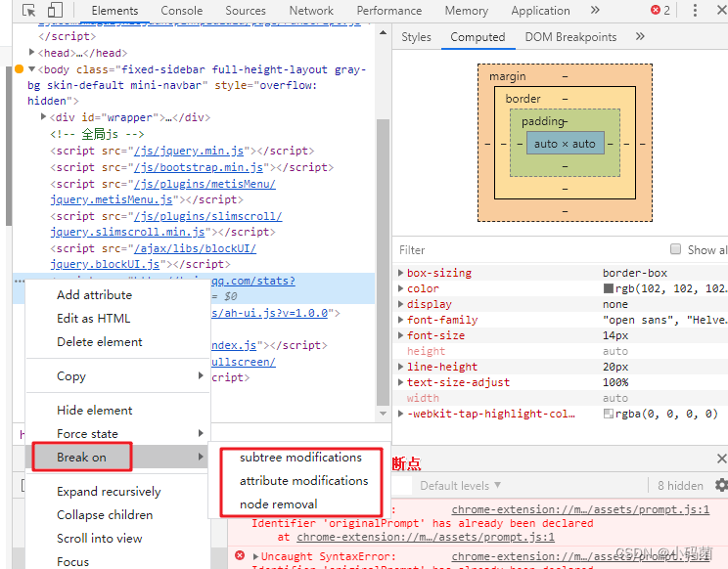The image size is (728, 569).
Task: Switch to the Console tab
Action: tap(182, 10)
